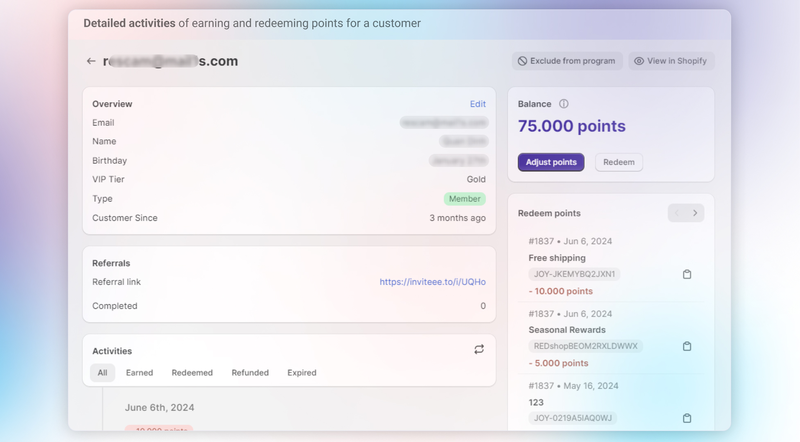
Task: Click the sync icon in the Activities header
Action: 479,350
